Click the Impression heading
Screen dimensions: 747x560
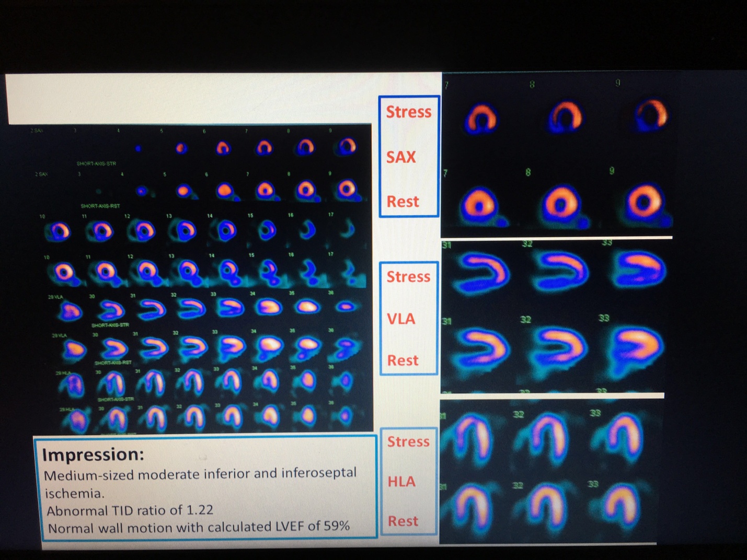(x=93, y=454)
